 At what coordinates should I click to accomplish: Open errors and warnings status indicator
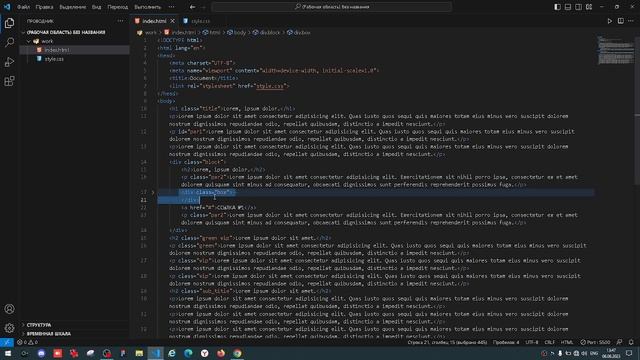tap(27, 342)
